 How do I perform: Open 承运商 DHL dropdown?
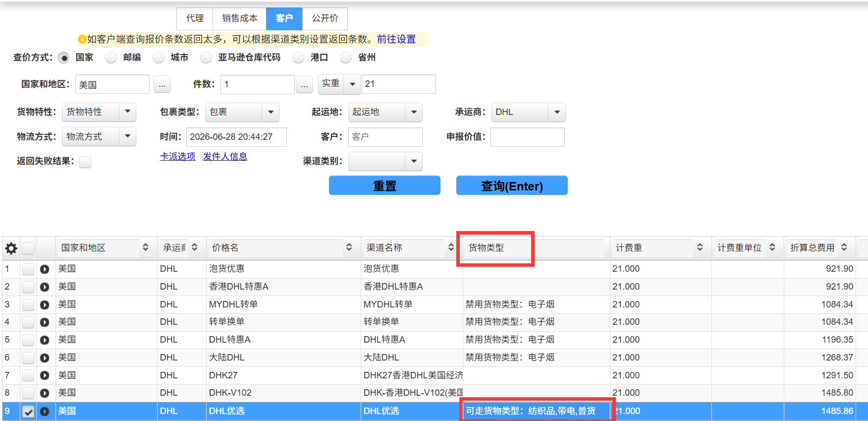529,112
